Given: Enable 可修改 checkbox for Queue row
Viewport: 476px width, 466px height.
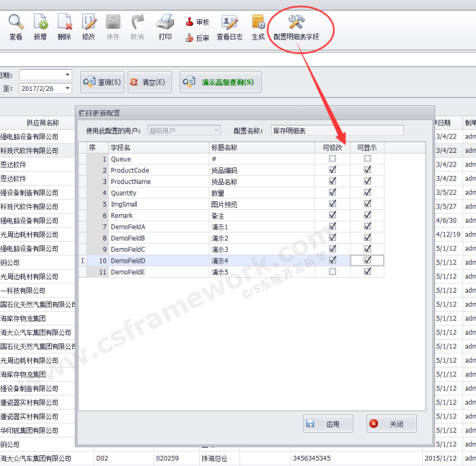Looking at the screenshot, I should pos(333,159).
